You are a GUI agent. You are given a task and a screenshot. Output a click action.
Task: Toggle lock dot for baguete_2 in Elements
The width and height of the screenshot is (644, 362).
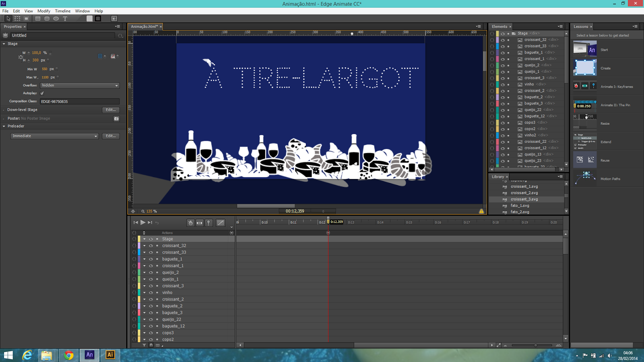508,97
